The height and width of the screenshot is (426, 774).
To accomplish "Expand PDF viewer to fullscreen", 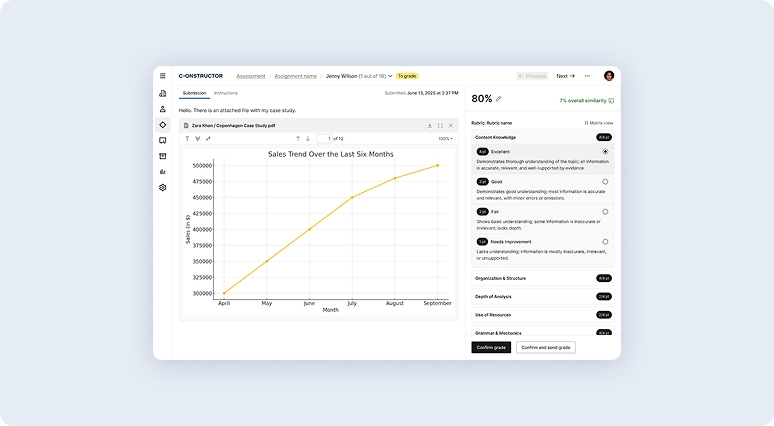I will click(440, 126).
